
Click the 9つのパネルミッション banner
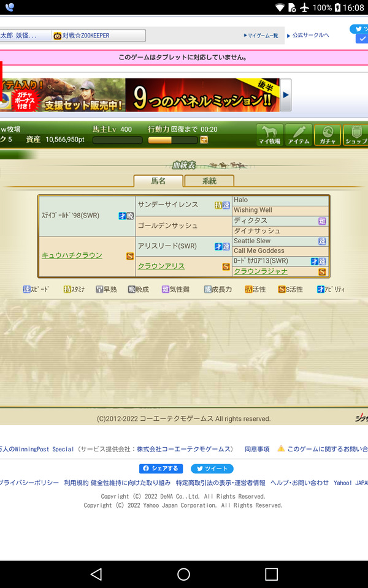202,95
